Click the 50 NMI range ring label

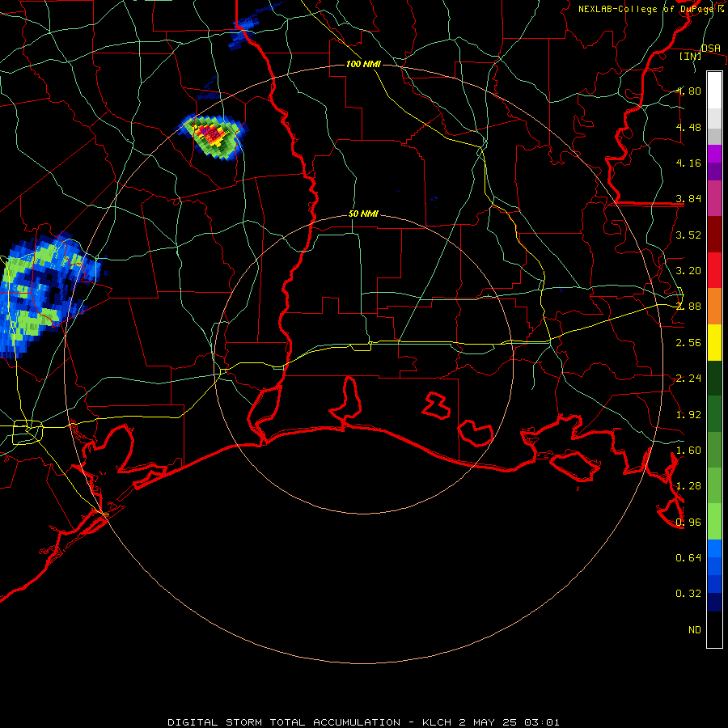(363, 214)
